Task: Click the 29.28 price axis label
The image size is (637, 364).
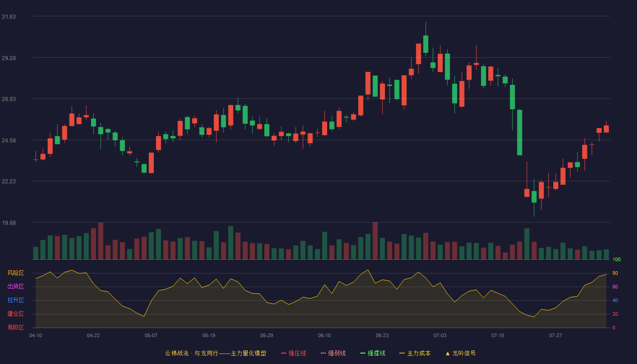Action: point(9,58)
